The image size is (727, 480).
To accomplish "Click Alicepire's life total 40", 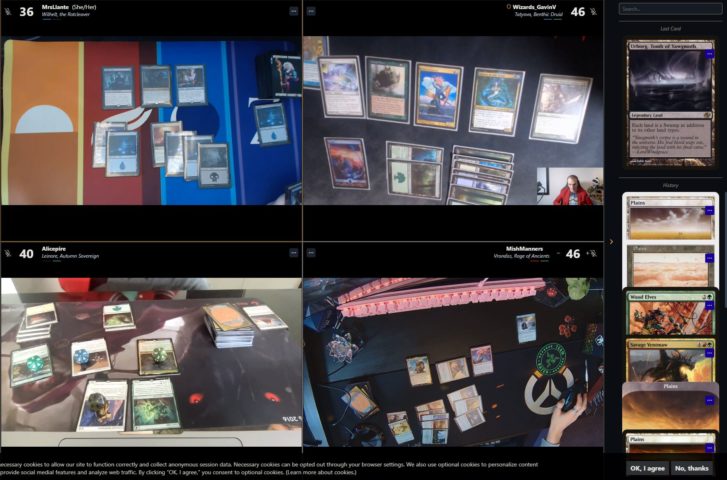I will [x=26, y=253].
